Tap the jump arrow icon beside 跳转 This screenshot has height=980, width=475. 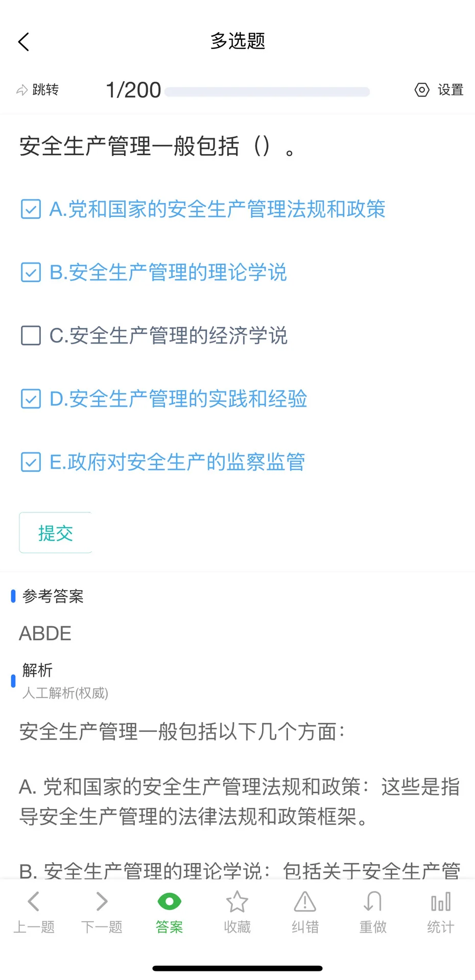[22, 90]
